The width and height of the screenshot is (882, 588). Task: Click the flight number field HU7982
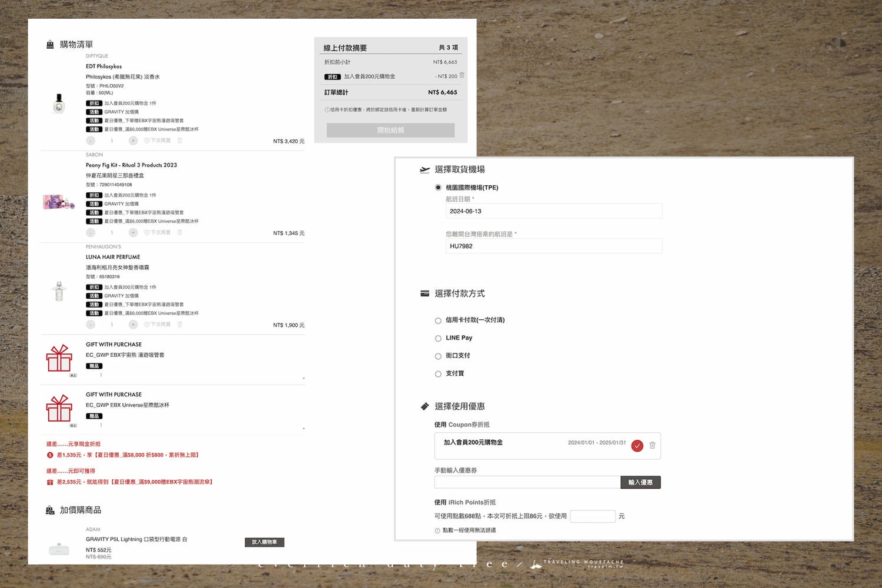554,246
